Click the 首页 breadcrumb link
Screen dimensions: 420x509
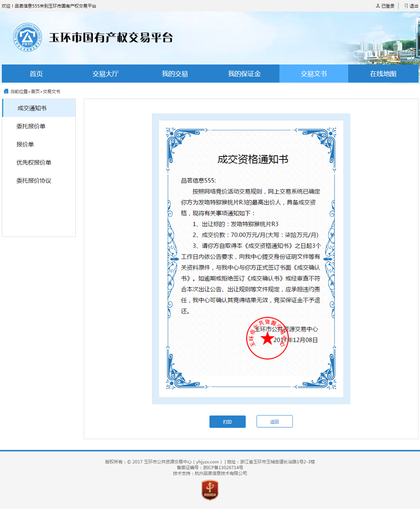35,91
